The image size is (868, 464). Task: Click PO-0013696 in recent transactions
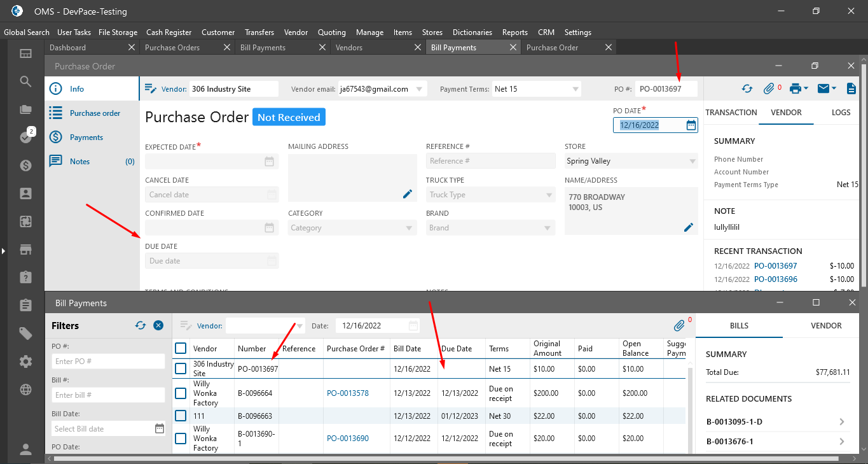(x=775, y=279)
